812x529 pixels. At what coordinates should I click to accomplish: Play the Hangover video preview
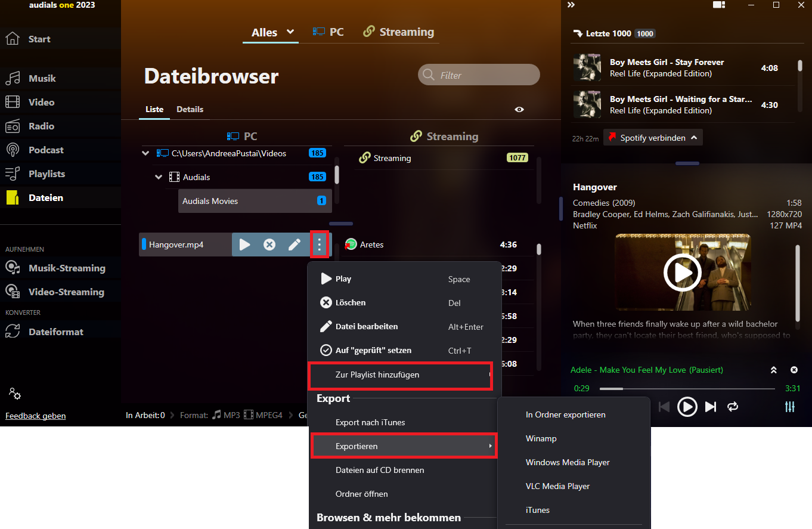(683, 273)
